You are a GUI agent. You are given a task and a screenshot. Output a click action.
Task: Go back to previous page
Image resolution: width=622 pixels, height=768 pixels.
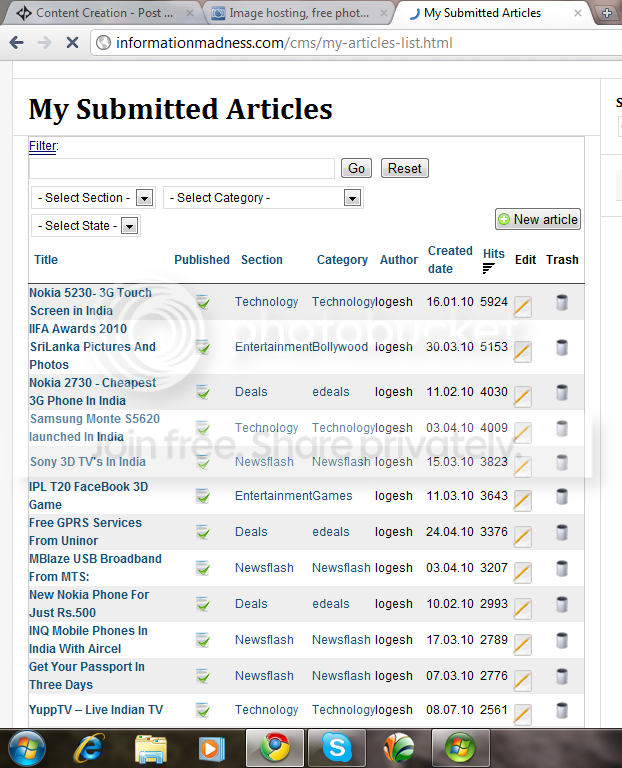pos(17,43)
